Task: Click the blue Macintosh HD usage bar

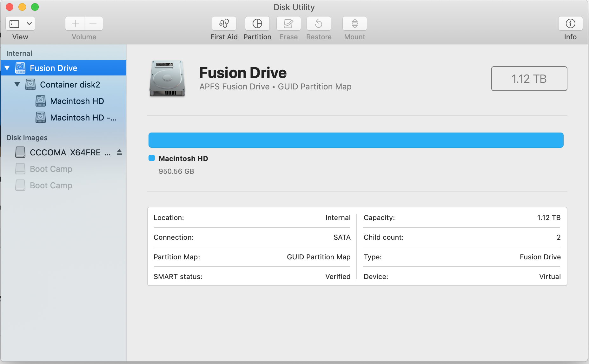Action: 355,140
